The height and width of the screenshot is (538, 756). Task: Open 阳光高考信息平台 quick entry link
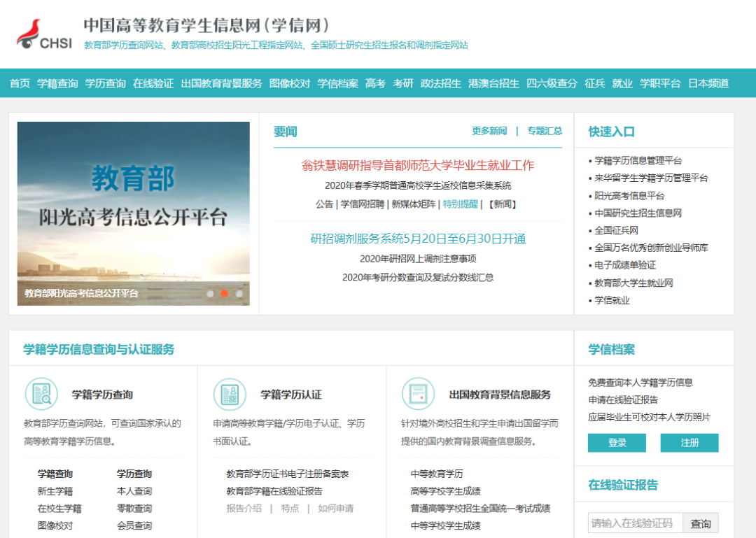(629, 196)
